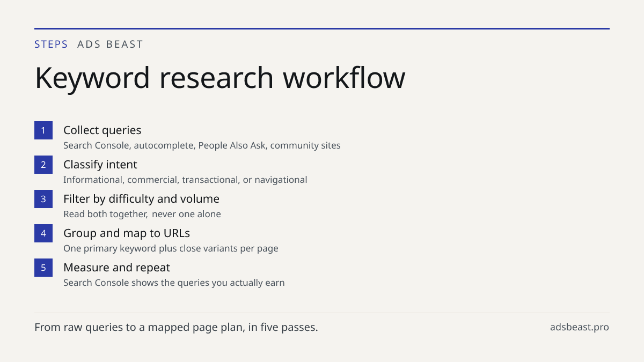Click the 'Informational, commercial, transactional' description

tap(185, 180)
